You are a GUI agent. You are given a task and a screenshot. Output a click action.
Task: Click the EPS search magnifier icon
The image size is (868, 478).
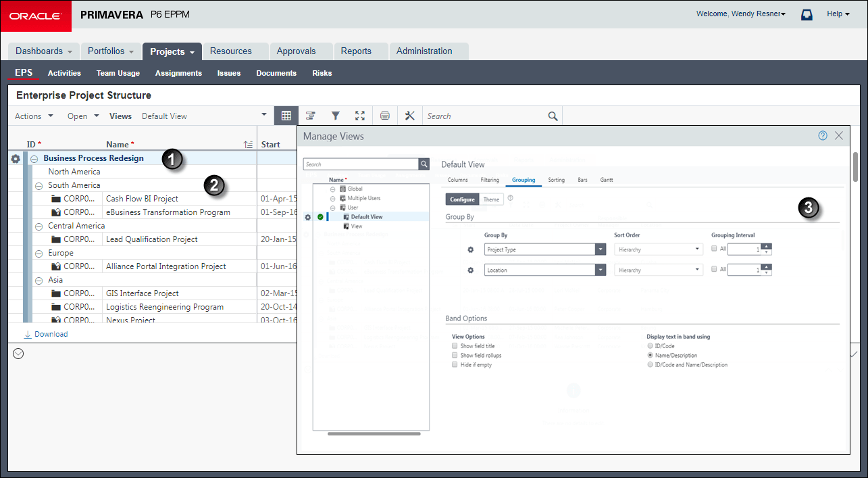pos(553,116)
